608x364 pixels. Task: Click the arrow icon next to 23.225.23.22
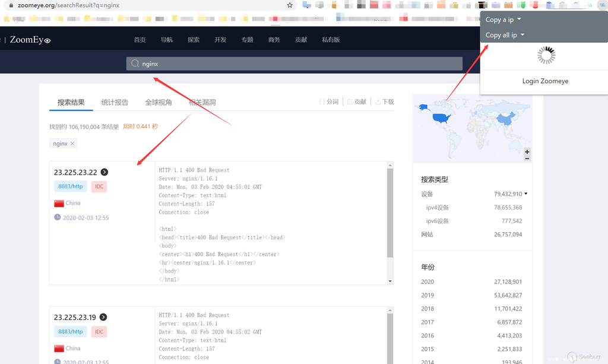pos(104,172)
